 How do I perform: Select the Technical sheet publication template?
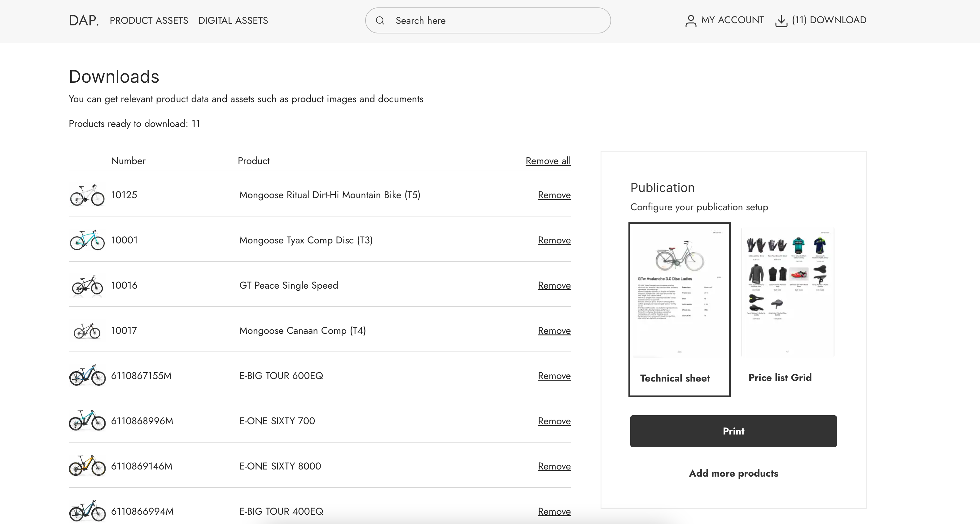[679, 309]
